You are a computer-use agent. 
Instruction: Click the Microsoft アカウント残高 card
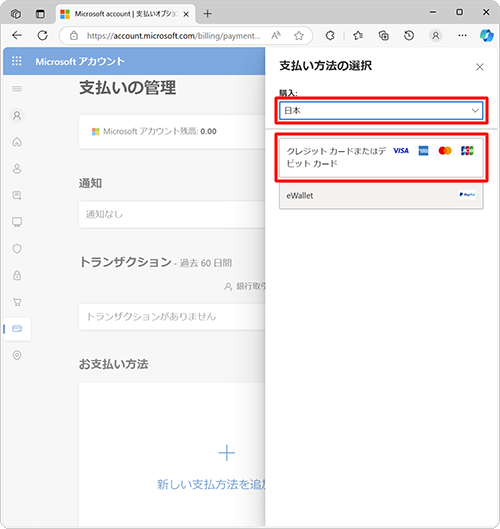tap(172, 132)
